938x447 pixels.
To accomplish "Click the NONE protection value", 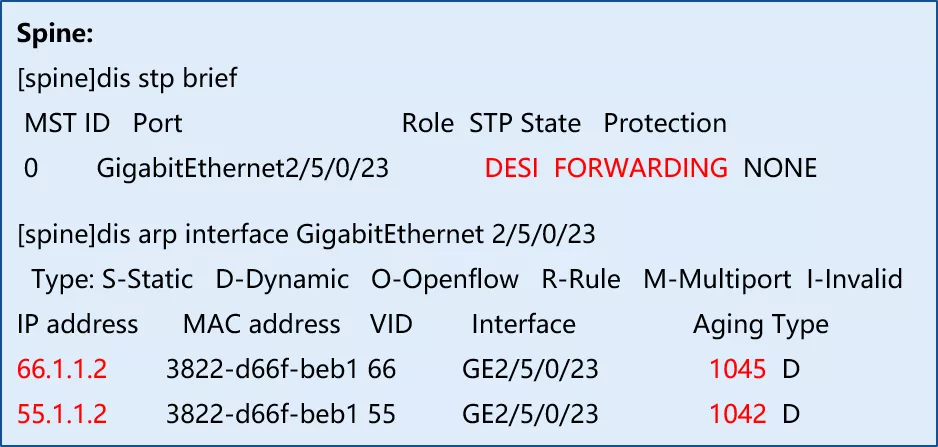I will click(x=779, y=168).
